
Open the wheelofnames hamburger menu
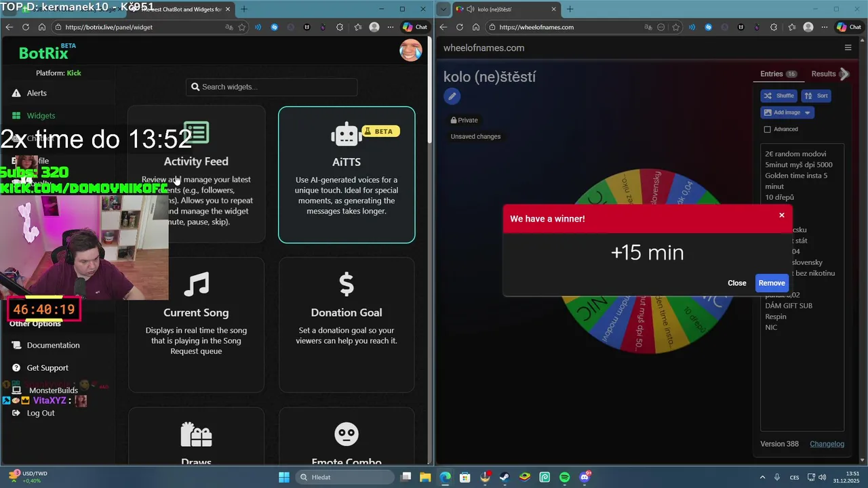(848, 47)
